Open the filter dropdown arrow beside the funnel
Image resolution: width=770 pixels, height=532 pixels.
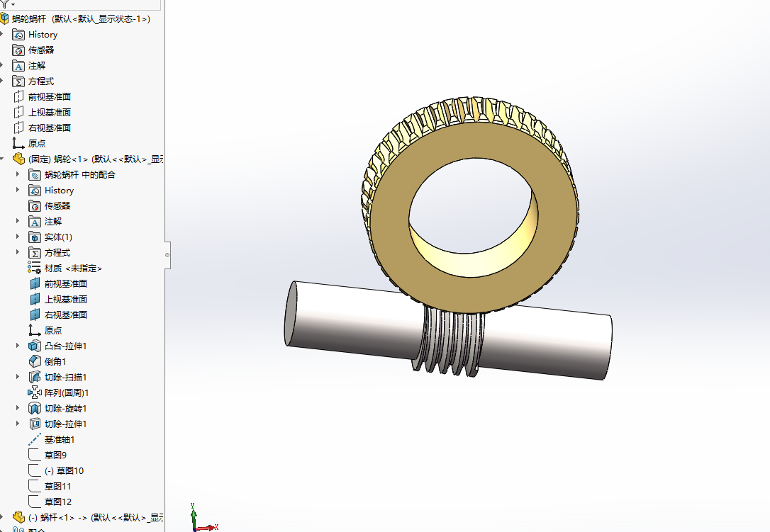coord(13,4)
